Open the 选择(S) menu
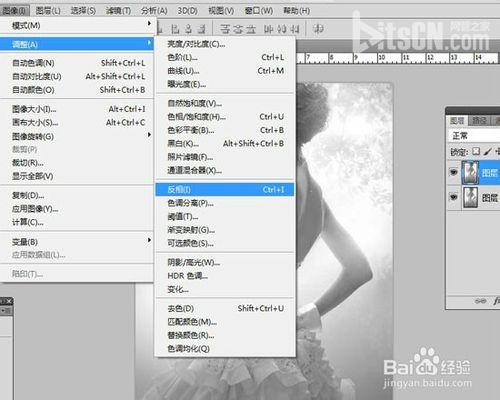Viewport: 500px width, 400px height. click(83, 11)
